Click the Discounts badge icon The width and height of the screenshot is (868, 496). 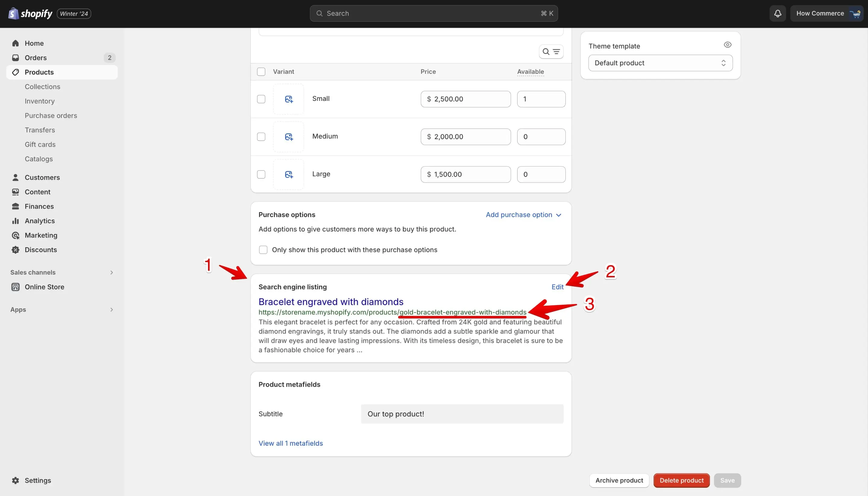coord(15,250)
